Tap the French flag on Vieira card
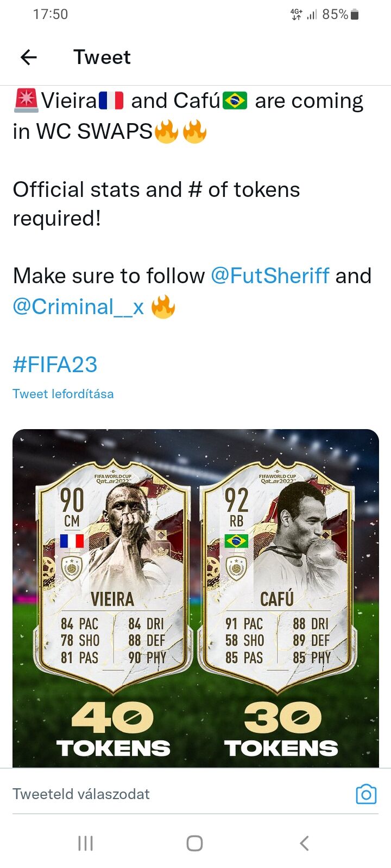Viewport: 391px width, 868px height. click(72, 541)
